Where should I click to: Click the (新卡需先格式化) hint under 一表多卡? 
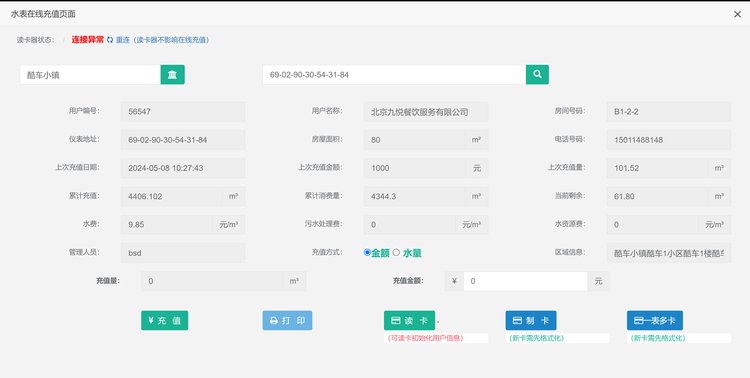coord(659,338)
